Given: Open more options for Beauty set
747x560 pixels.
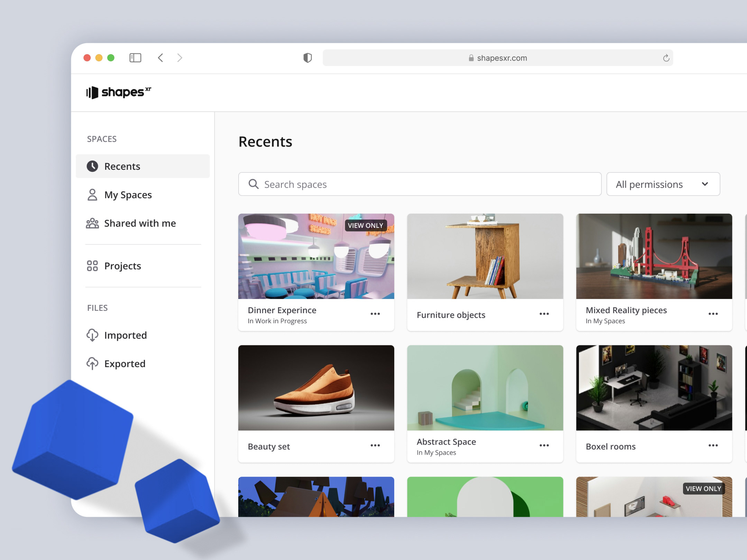Looking at the screenshot, I should point(375,446).
